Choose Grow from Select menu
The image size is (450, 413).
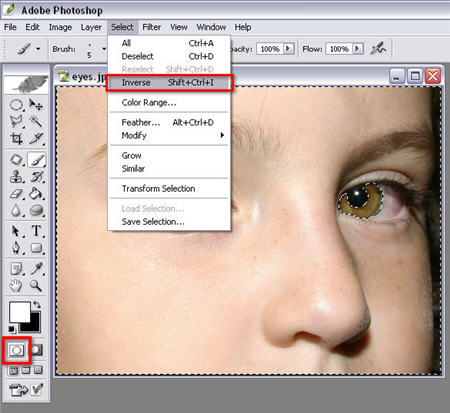point(169,155)
